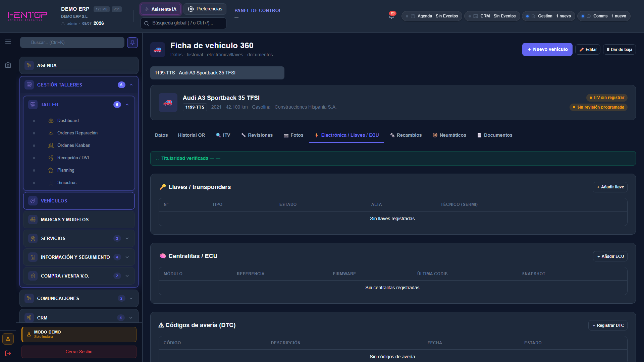
Task: Open Planning in Taller menu
Action: [66, 170]
